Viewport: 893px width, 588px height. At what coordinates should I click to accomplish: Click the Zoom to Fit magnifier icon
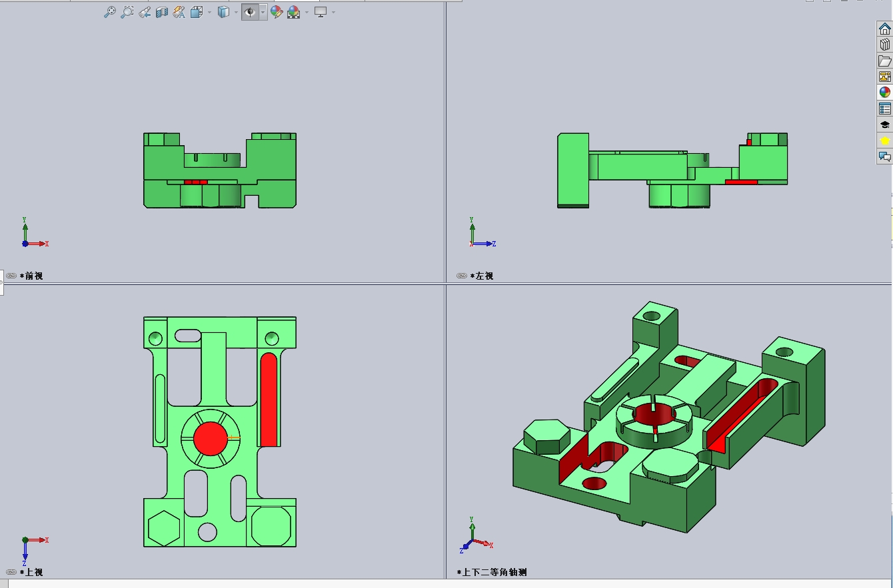coord(110,12)
